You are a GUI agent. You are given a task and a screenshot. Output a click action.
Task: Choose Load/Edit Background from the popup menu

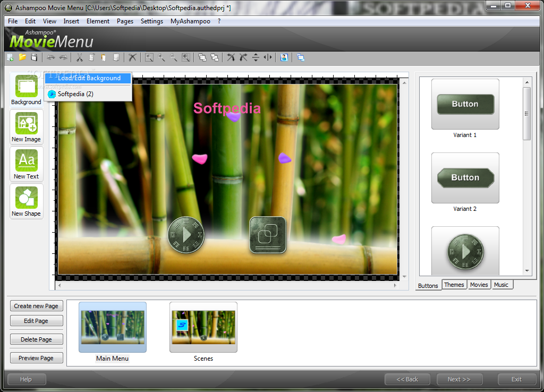(89, 78)
